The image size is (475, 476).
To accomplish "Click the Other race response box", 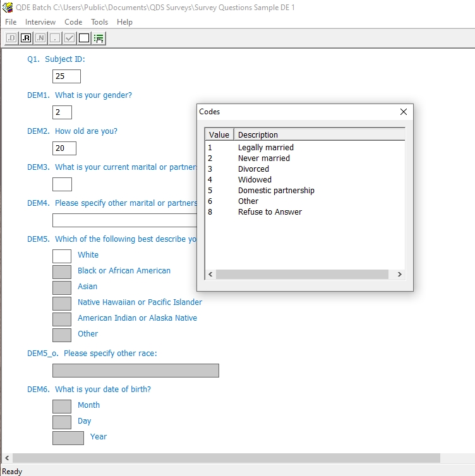I will coord(62,335).
